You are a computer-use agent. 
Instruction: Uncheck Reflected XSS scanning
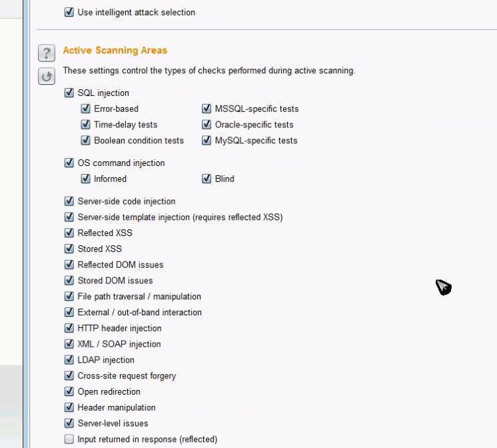pyautogui.click(x=69, y=233)
